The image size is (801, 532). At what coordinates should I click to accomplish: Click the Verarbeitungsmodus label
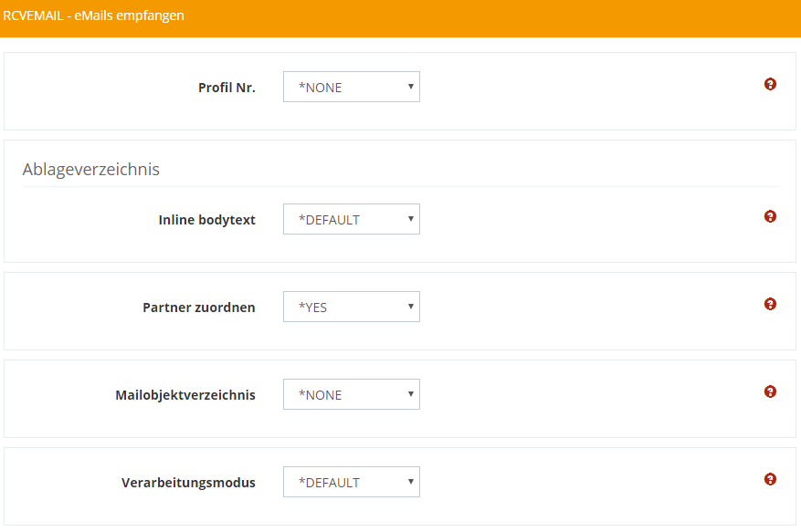coord(188,483)
